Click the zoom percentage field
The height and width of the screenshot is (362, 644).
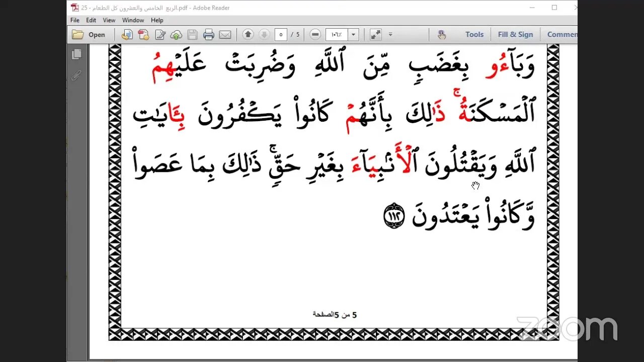pyautogui.click(x=337, y=35)
